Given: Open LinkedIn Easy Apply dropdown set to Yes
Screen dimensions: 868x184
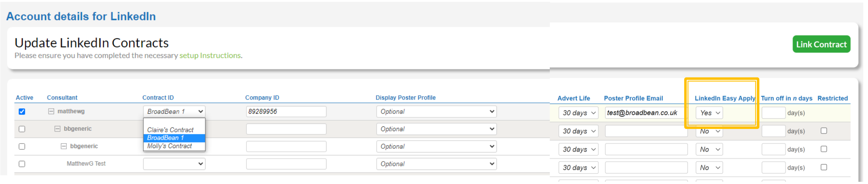Looking at the screenshot, I should tap(709, 113).
